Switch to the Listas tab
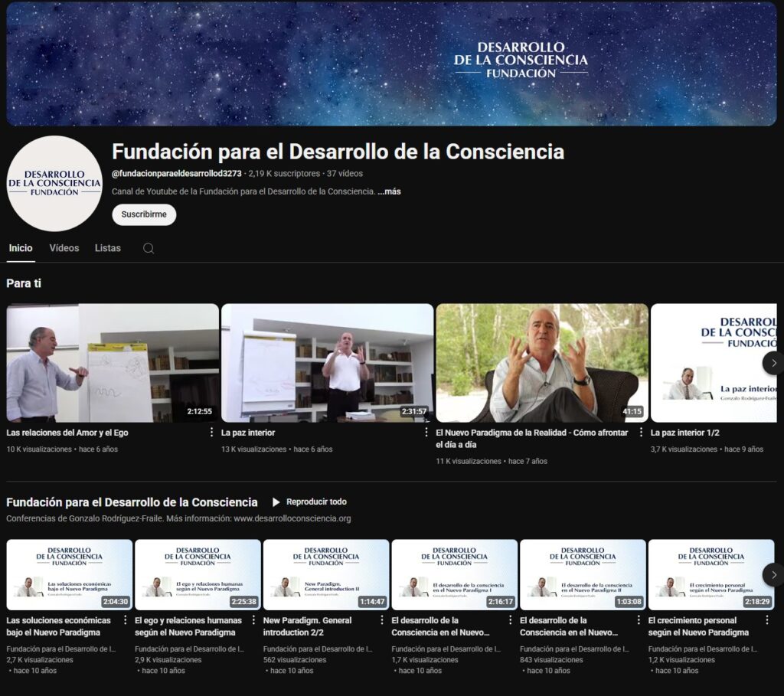This screenshot has width=784, height=696. (x=108, y=248)
